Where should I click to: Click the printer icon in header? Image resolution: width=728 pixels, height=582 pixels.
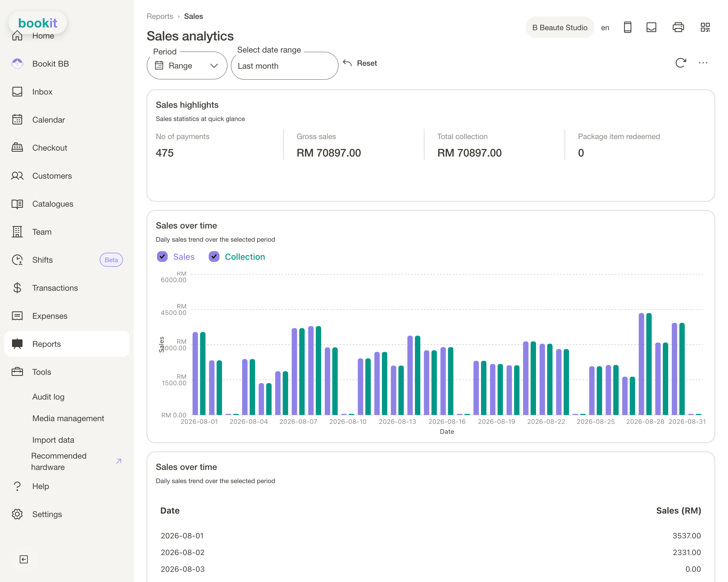tap(678, 27)
